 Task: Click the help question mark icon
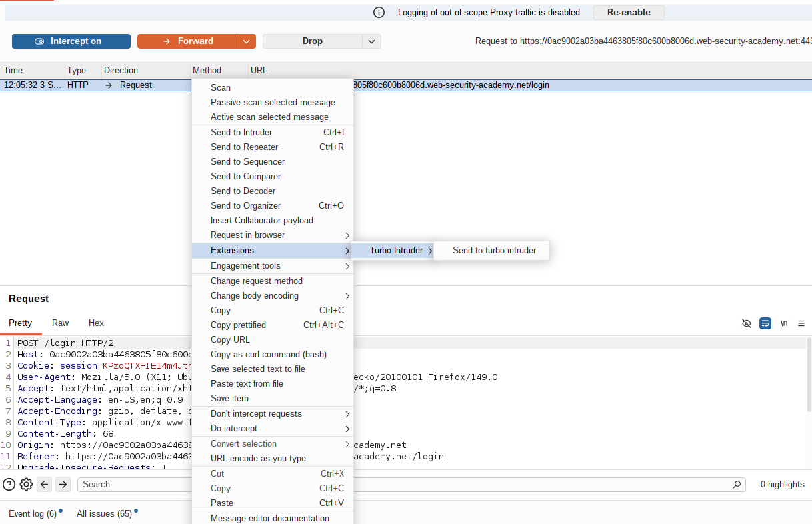(x=9, y=485)
